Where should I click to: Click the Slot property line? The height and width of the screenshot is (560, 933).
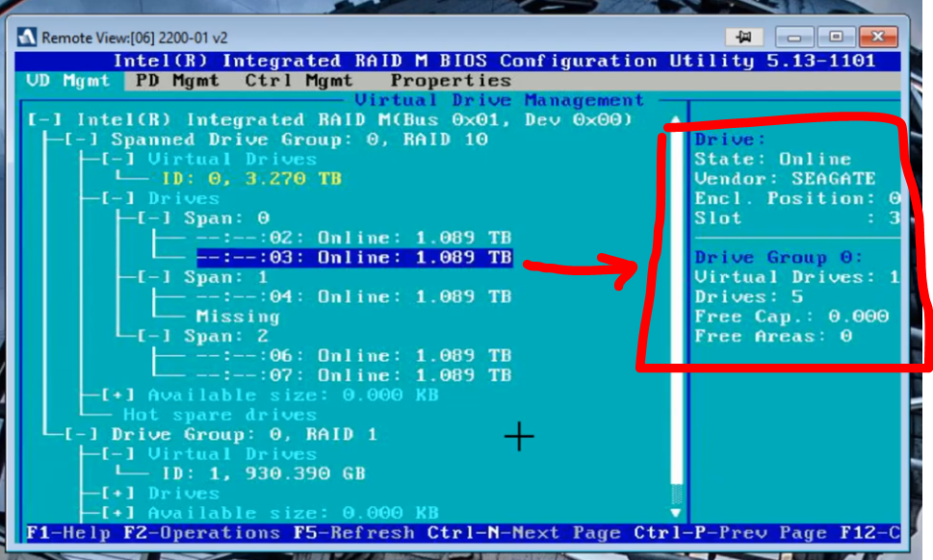coord(796,218)
